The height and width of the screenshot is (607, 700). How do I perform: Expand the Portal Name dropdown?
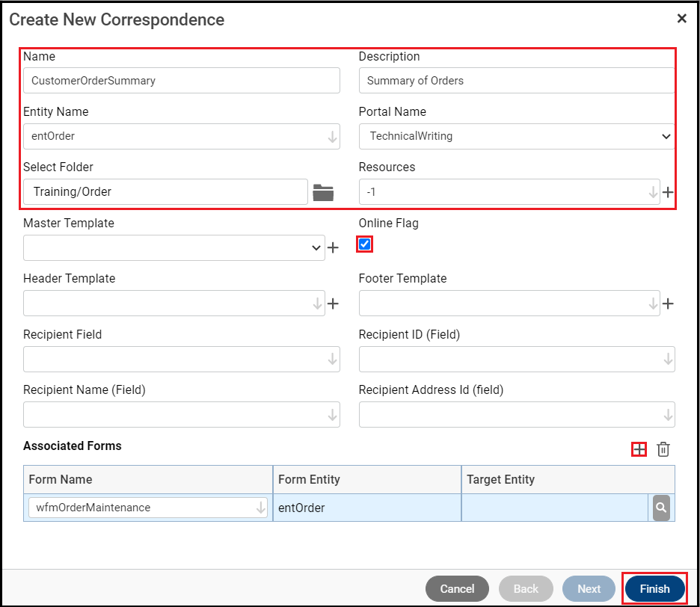pyautogui.click(x=666, y=136)
